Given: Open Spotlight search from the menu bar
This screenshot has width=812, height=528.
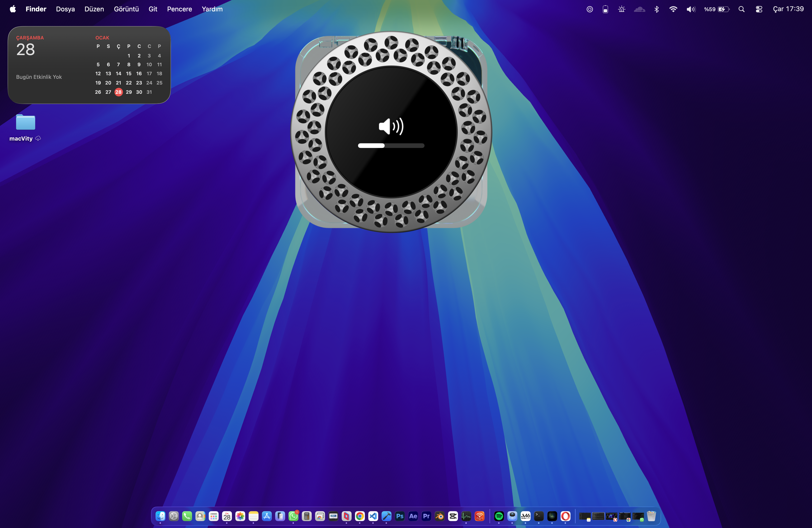Looking at the screenshot, I should [741, 9].
